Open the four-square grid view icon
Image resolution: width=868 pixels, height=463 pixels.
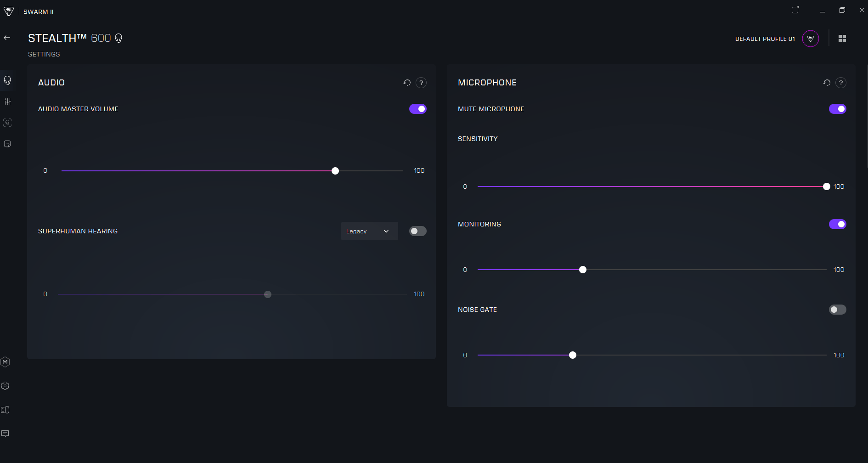point(842,39)
